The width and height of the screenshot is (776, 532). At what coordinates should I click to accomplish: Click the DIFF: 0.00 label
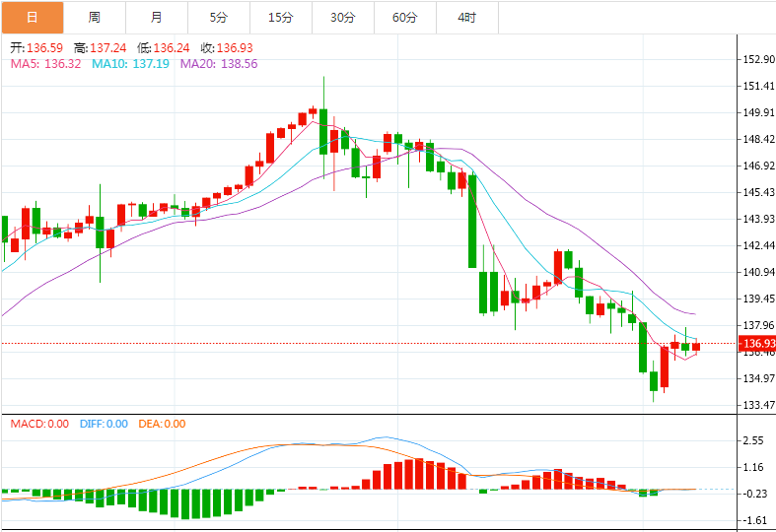tap(104, 424)
